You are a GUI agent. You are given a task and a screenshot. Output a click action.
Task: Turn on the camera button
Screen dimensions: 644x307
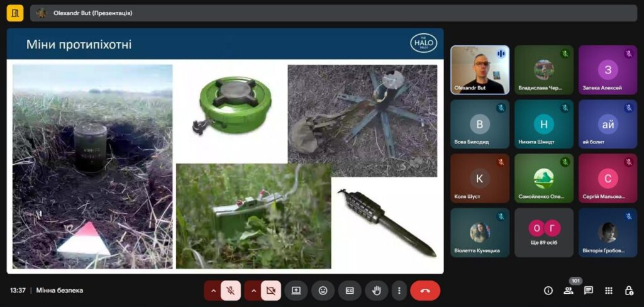click(271, 291)
